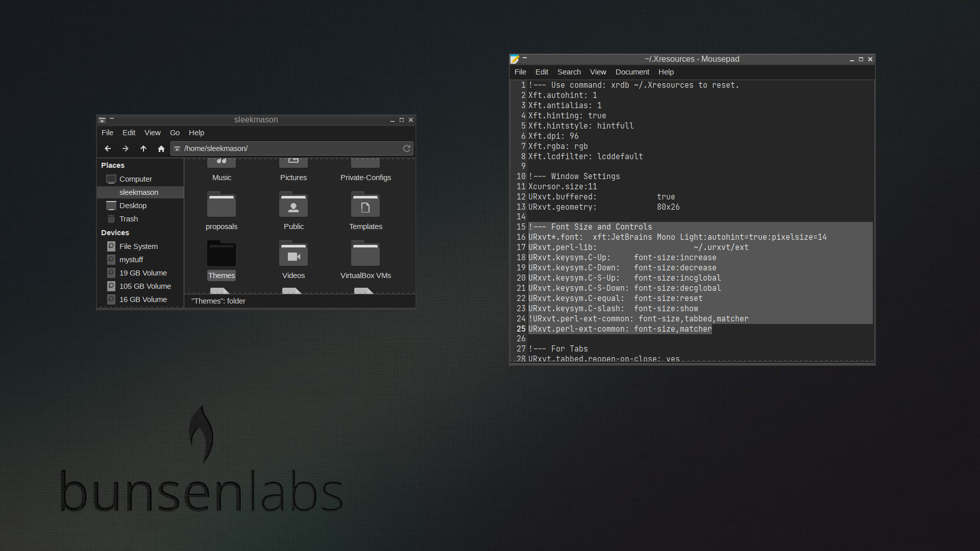This screenshot has height=551, width=980.
Task: Open Trash from the sidebar
Action: pyautogui.click(x=140, y=219)
